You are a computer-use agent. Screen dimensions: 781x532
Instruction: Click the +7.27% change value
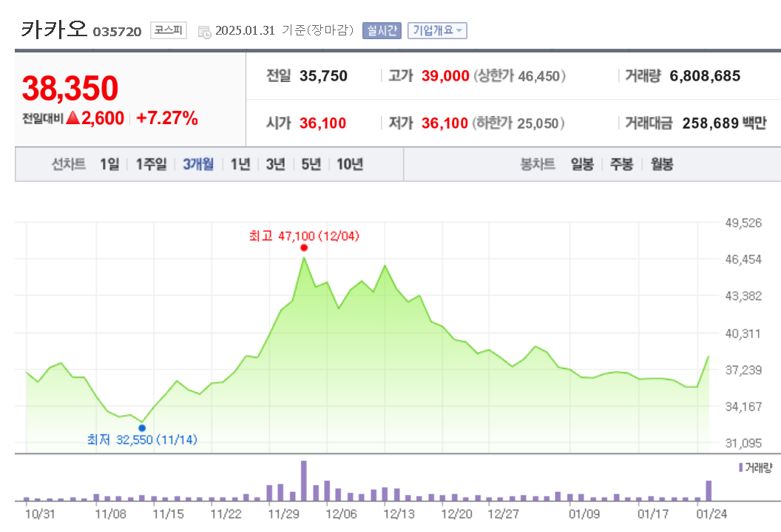[x=167, y=118]
